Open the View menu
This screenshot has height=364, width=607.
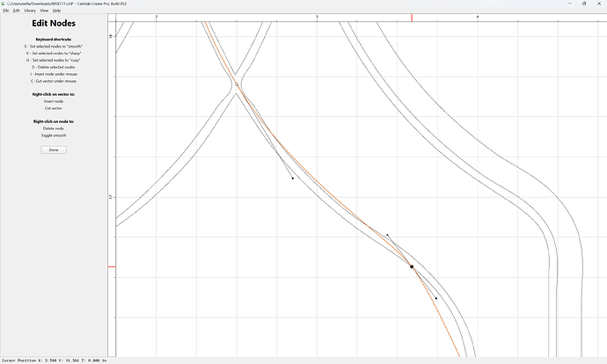click(x=44, y=11)
